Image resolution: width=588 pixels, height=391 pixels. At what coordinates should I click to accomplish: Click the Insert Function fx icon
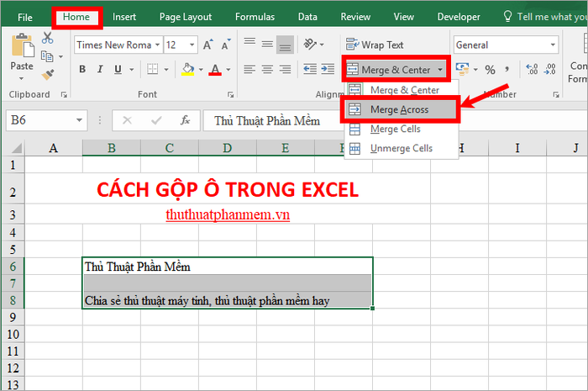(x=185, y=120)
